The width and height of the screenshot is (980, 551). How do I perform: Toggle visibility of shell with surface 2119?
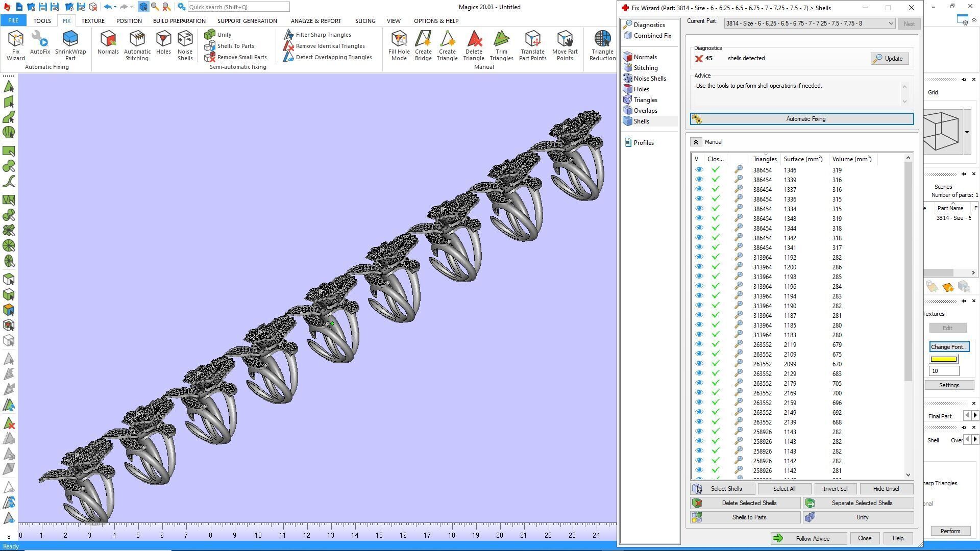699,344
